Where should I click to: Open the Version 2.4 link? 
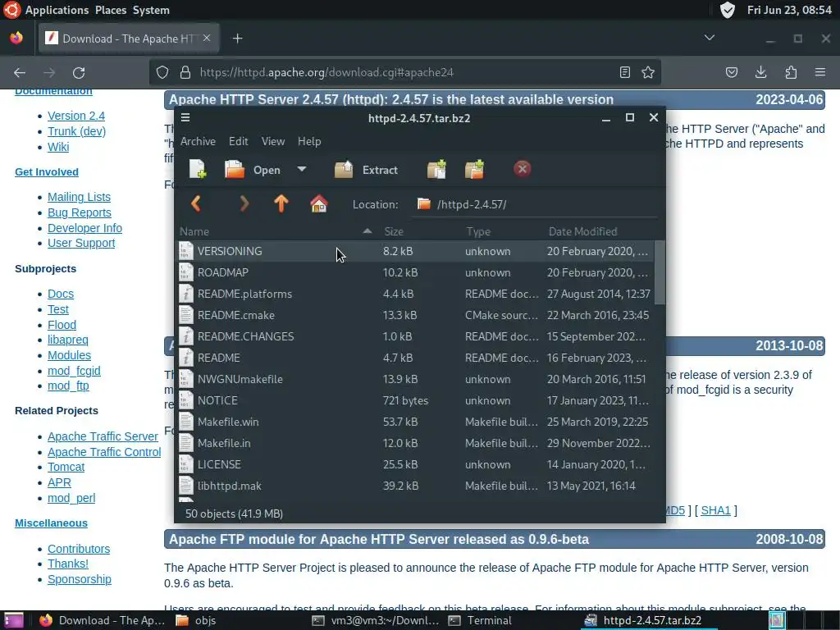point(76,116)
